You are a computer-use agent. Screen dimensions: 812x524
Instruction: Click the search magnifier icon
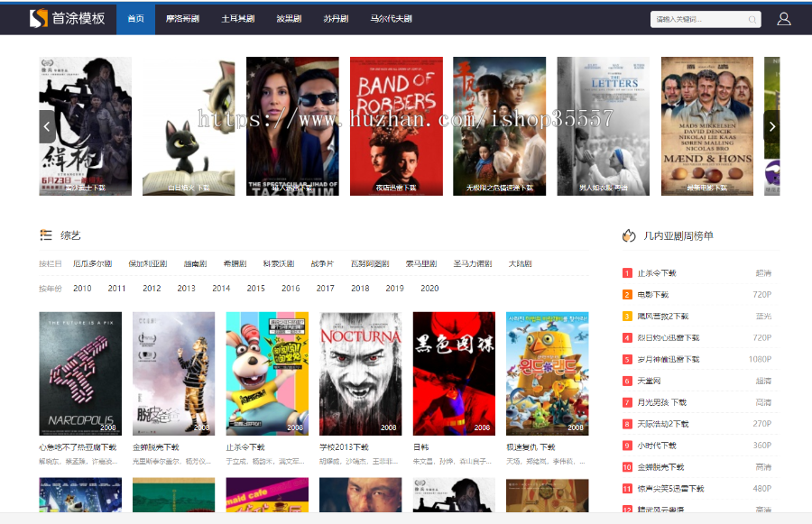click(x=752, y=20)
